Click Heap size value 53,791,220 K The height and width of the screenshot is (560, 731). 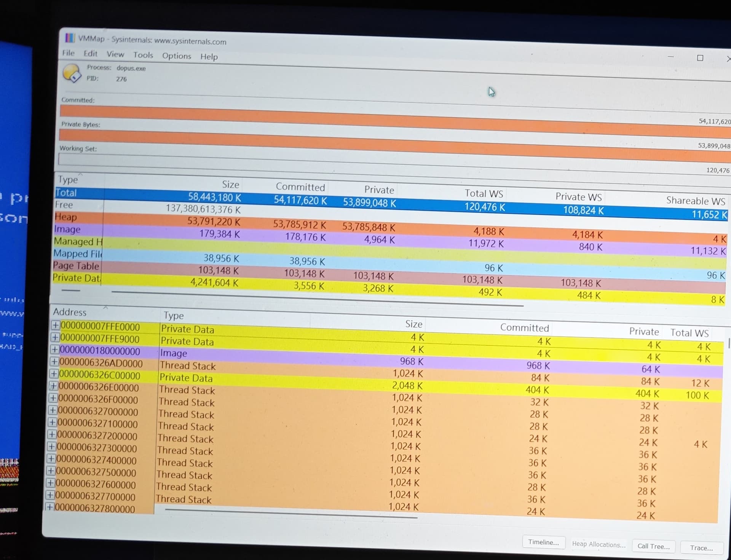(214, 221)
